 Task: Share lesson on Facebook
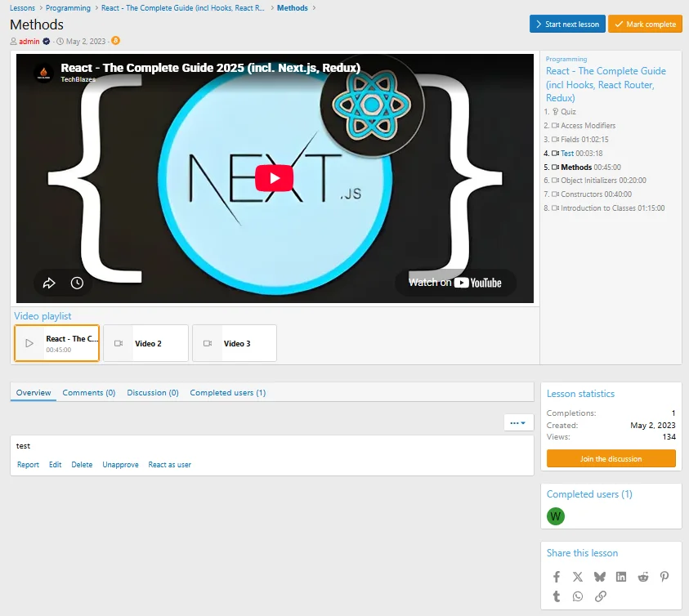557,577
